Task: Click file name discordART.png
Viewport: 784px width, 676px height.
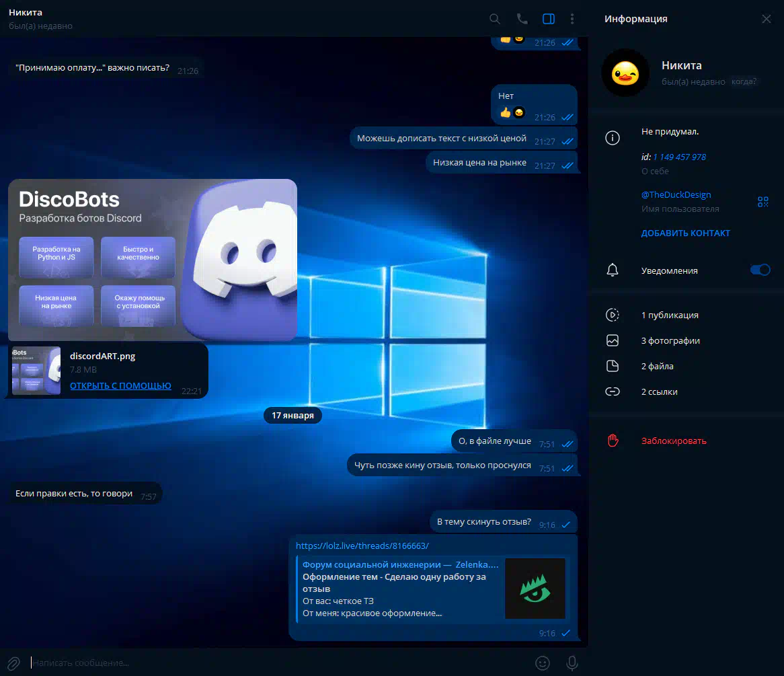Action: 102,356
